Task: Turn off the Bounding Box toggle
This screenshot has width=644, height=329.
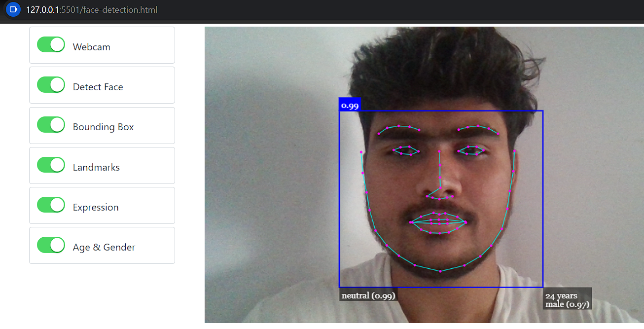Action: coord(51,124)
